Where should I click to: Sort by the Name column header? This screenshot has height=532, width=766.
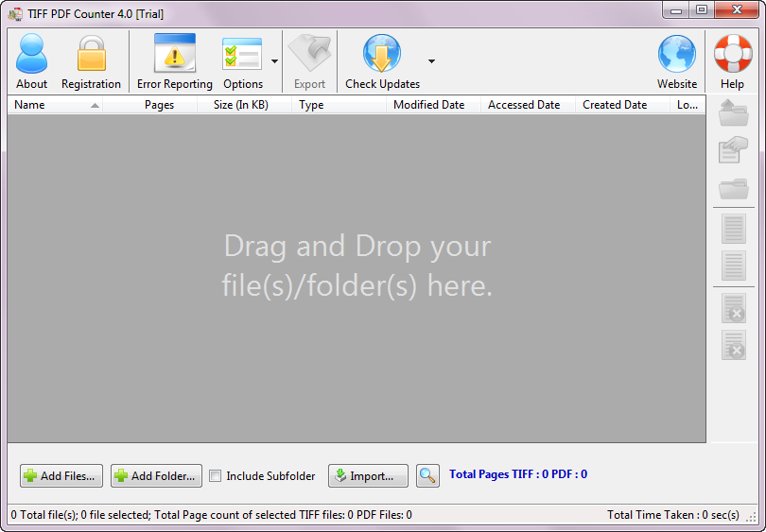[x=55, y=105]
